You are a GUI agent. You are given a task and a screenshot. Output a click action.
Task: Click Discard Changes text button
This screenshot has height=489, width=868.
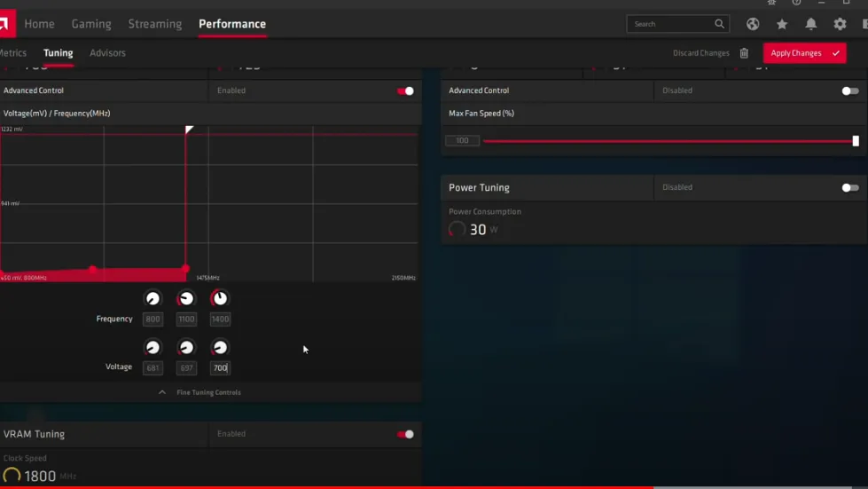[700, 53]
